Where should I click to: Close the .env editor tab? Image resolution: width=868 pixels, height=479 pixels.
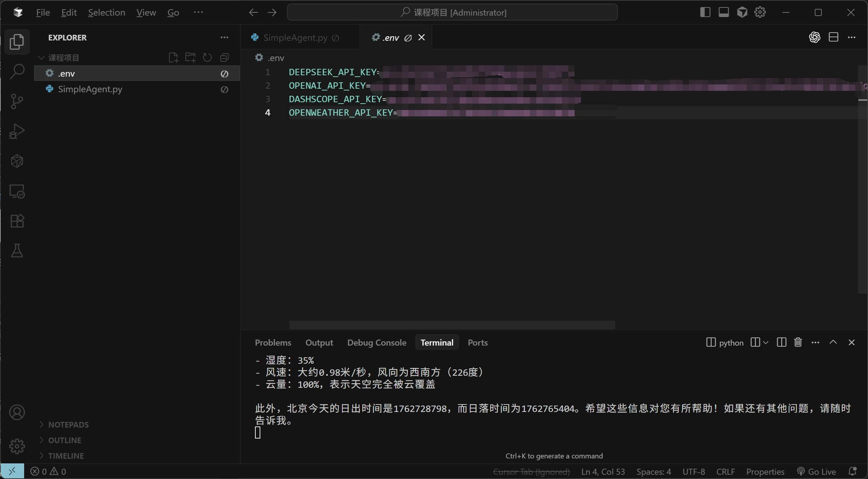tap(422, 38)
